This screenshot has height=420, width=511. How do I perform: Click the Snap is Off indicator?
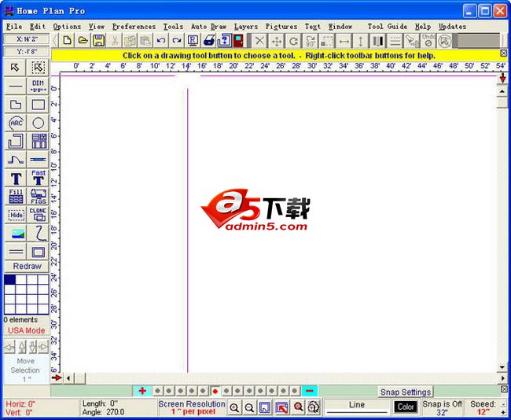pyautogui.click(x=442, y=404)
